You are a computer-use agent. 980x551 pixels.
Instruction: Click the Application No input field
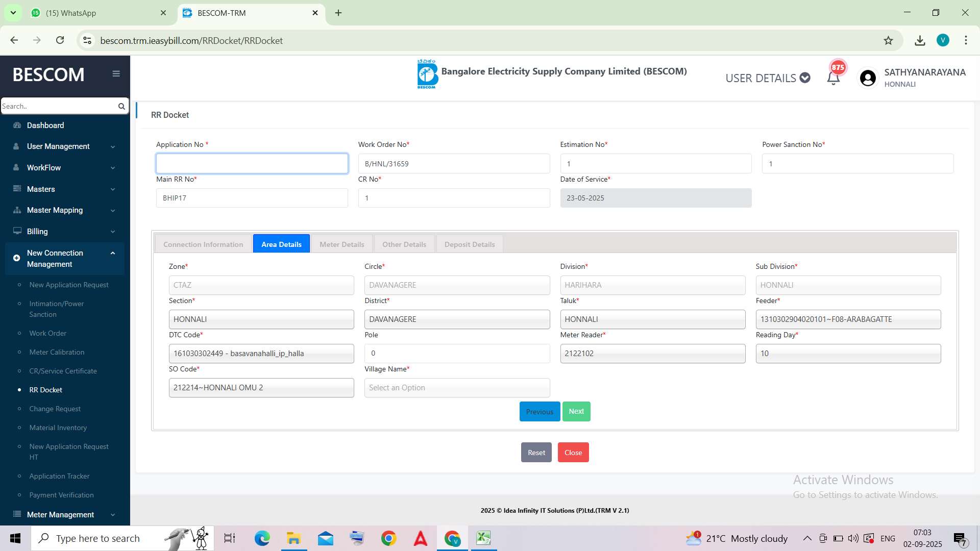click(252, 164)
